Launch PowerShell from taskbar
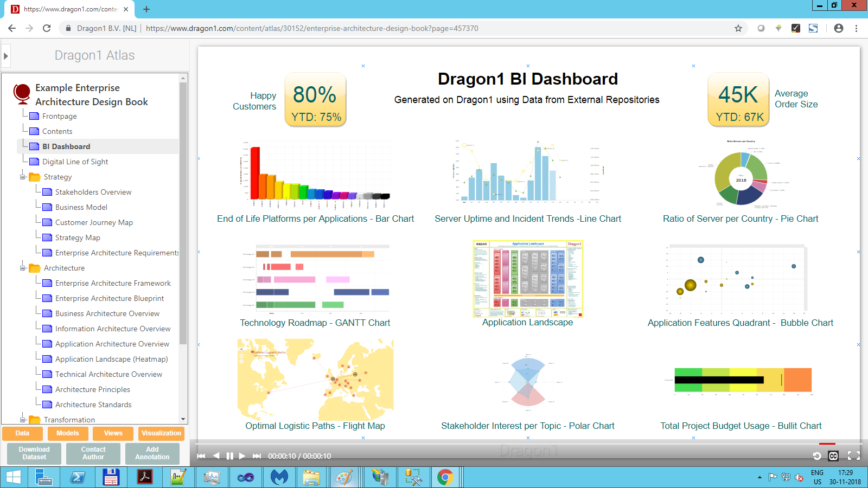The width and height of the screenshot is (868, 488). tap(78, 477)
